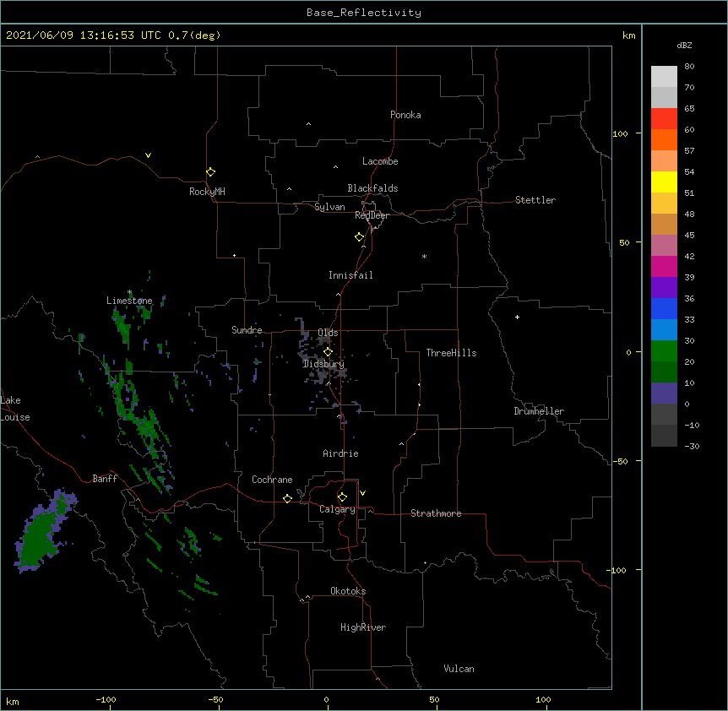The image size is (728, 711).
Task: Click the Vulcan town label
Action: click(x=459, y=669)
